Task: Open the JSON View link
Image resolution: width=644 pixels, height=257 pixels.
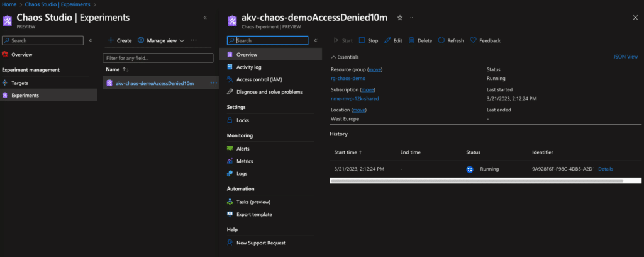Action: pos(625,57)
